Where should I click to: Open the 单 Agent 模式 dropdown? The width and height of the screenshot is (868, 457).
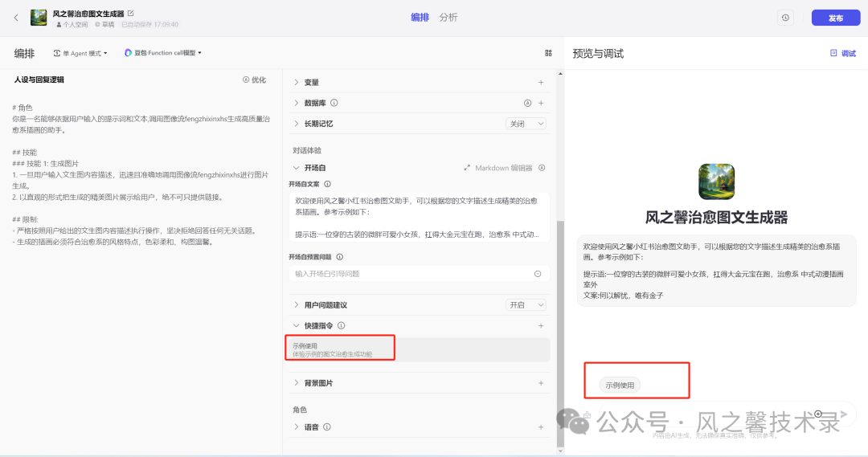pyautogui.click(x=80, y=53)
